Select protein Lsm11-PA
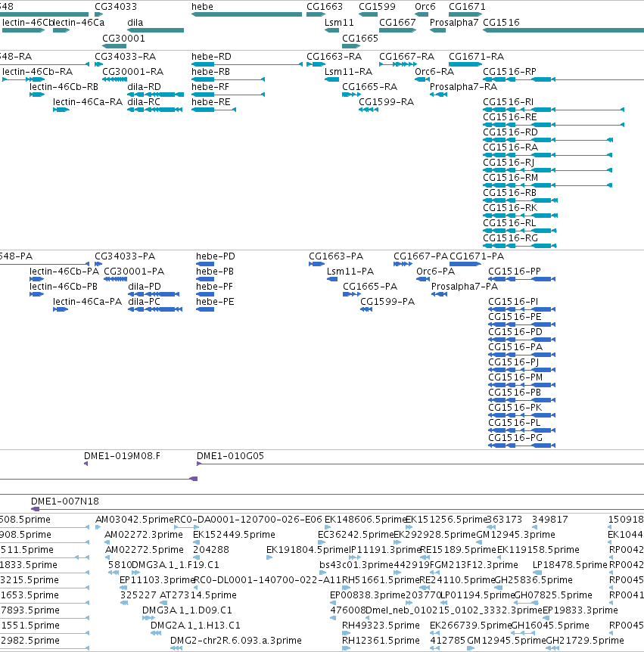The height and width of the screenshot is (652, 644). point(350,272)
